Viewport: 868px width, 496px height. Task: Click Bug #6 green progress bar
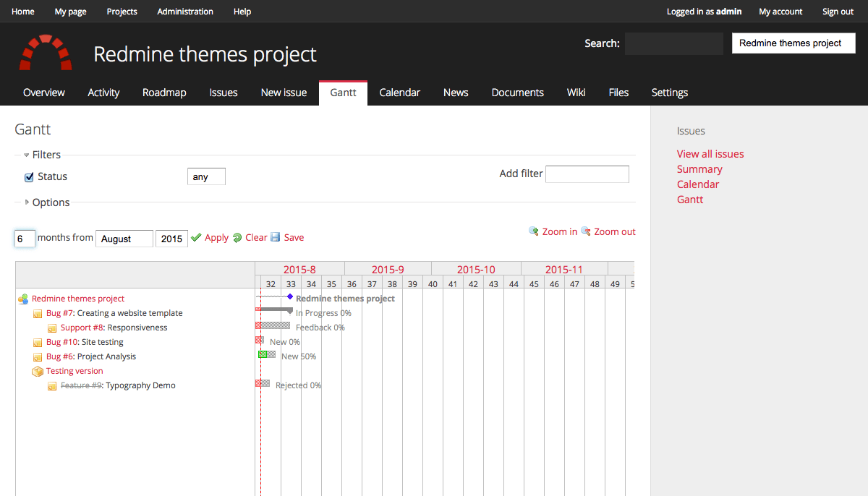tap(264, 354)
